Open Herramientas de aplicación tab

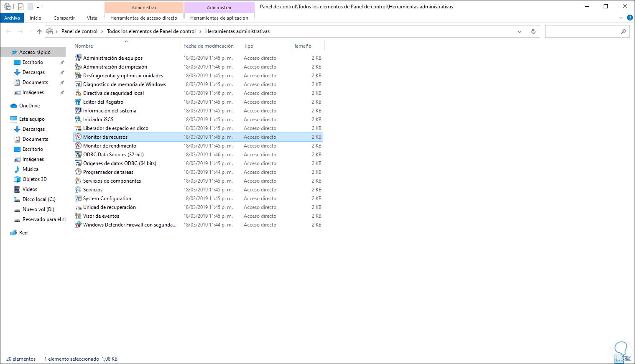[219, 18]
